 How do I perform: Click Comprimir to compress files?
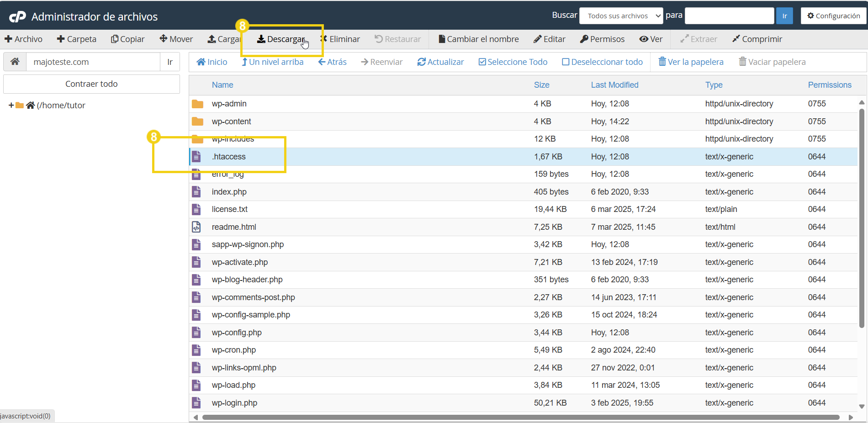pyautogui.click(x=757, y=39)
